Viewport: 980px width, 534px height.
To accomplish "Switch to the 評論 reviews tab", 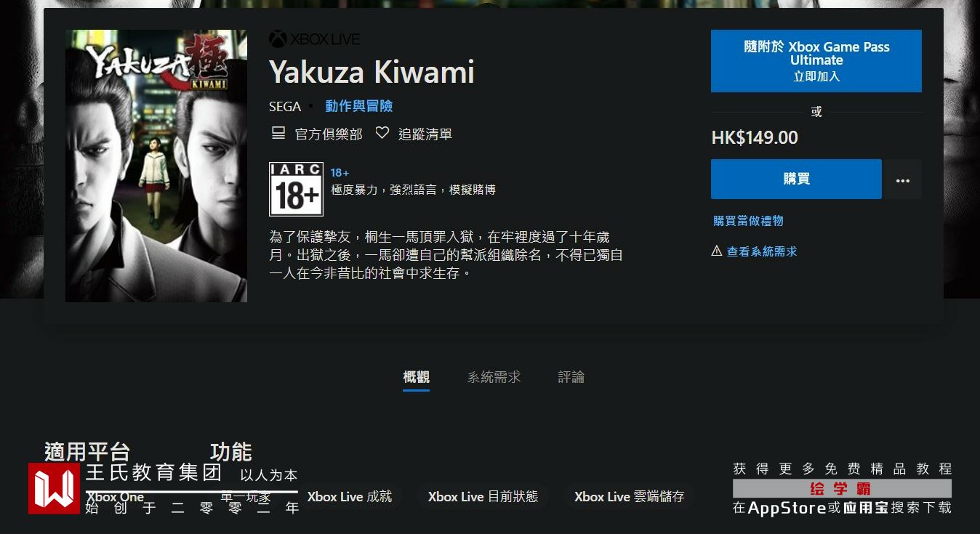I will pyautogui.click(x=571, y=377).
